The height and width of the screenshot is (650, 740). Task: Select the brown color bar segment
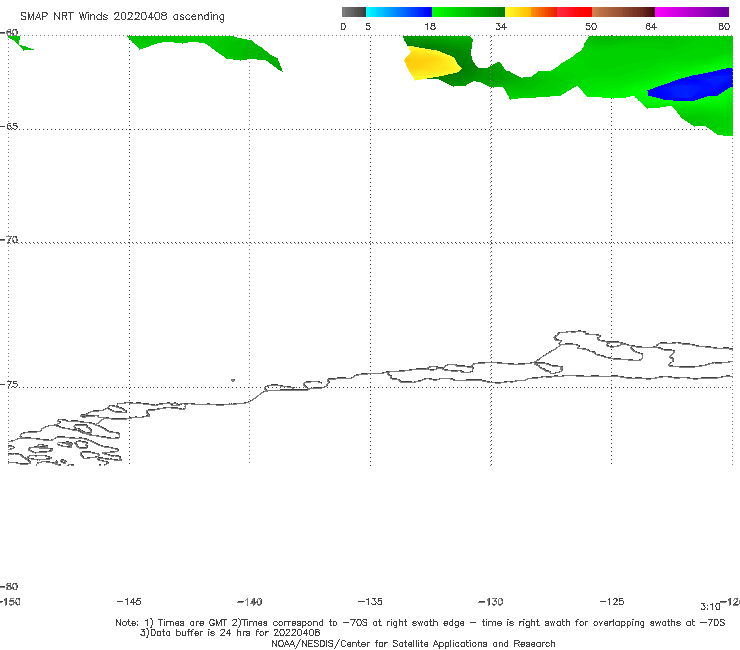pyautogui.click(x=623, y=12)
